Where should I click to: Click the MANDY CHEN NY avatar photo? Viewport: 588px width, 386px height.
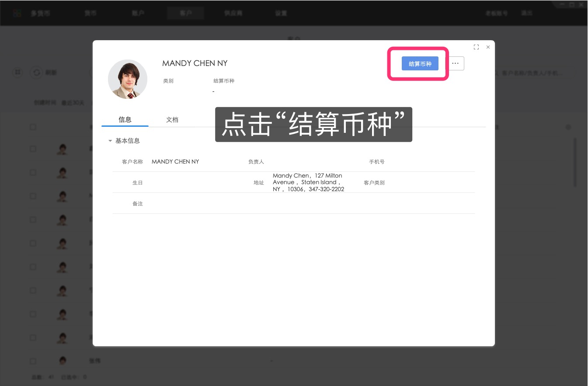pos(128,79)
